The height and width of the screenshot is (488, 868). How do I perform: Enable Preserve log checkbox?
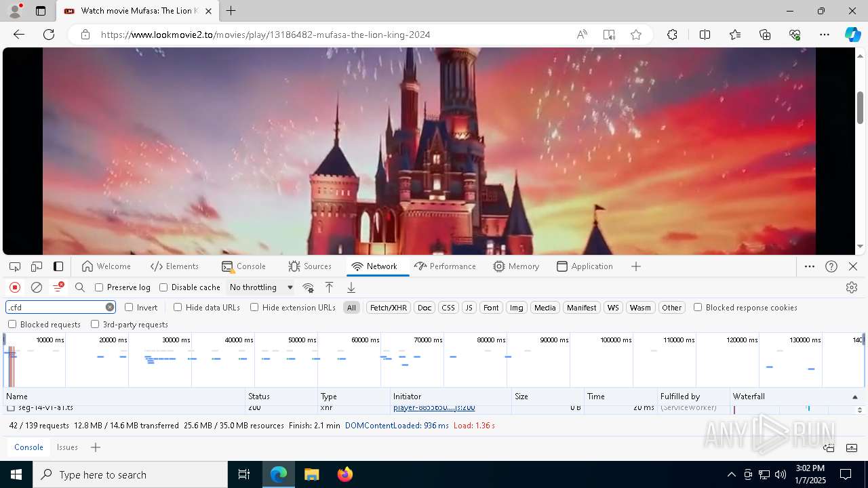click(99, 287)
